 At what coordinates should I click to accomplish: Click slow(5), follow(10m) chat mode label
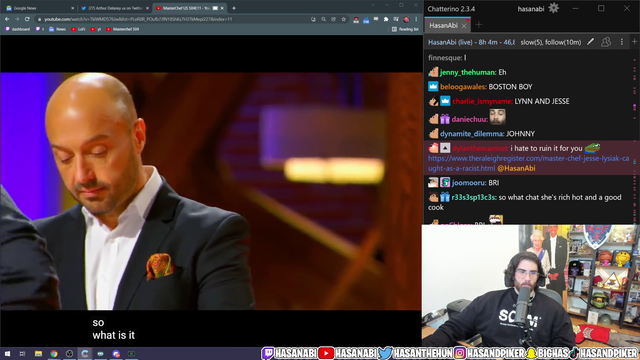551,42
